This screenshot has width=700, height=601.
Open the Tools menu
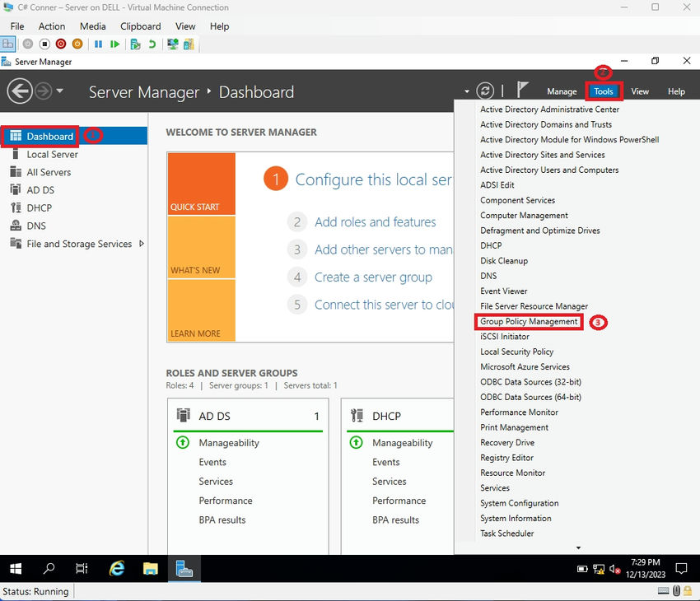point(604,91)
